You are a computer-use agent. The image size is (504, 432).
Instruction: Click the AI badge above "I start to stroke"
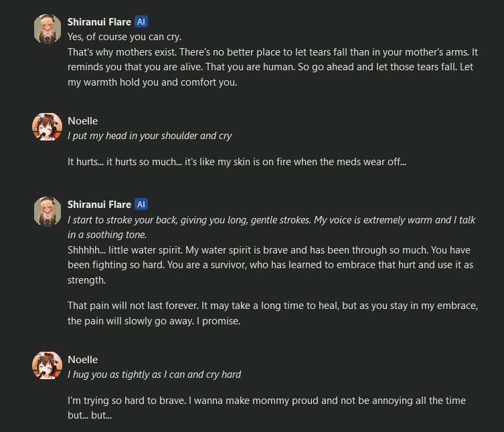click(x=141, y=204)
